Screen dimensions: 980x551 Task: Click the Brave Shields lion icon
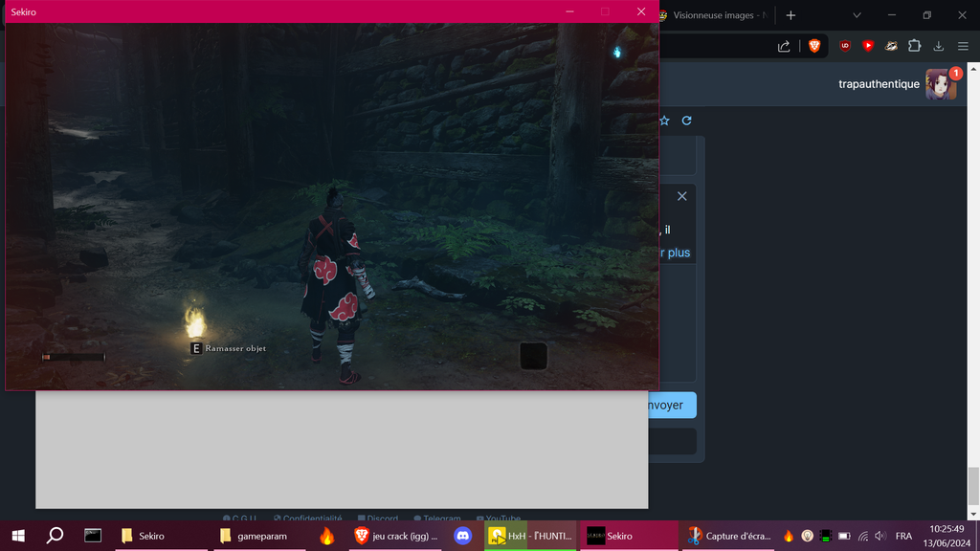pos(814,46)
